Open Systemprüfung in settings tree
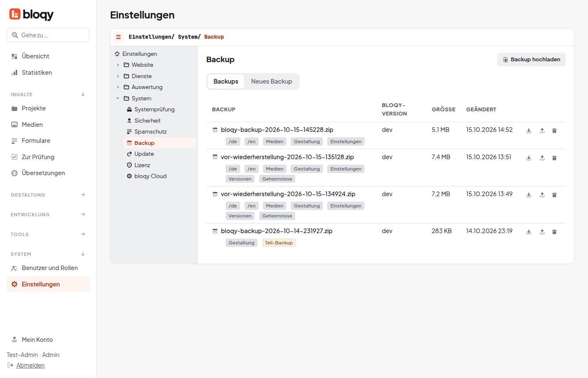 pos(160,110)
